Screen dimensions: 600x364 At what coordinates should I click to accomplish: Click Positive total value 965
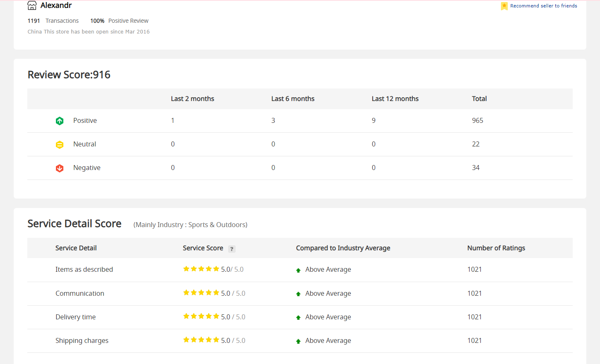click(477, 120)
